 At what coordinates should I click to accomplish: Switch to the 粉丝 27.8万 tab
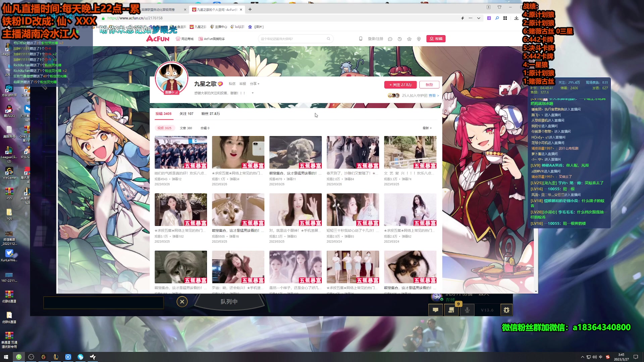point(210,114)
